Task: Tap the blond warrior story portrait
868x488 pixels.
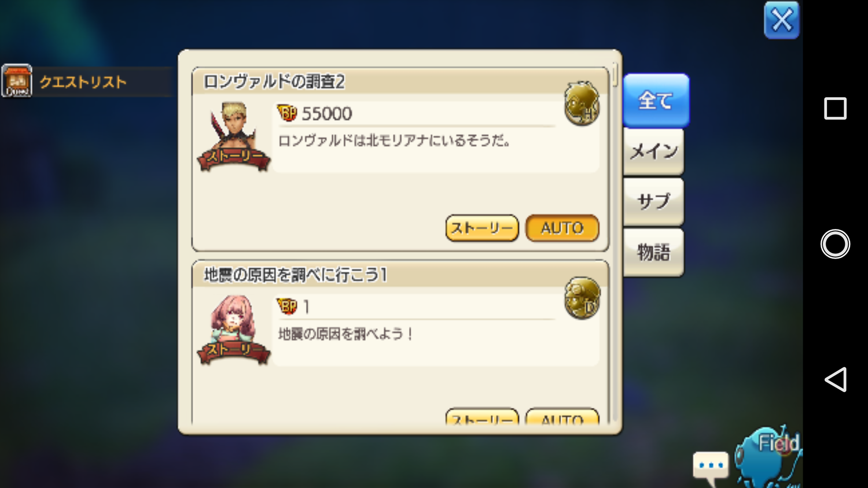Action: (x=234, y=136)
